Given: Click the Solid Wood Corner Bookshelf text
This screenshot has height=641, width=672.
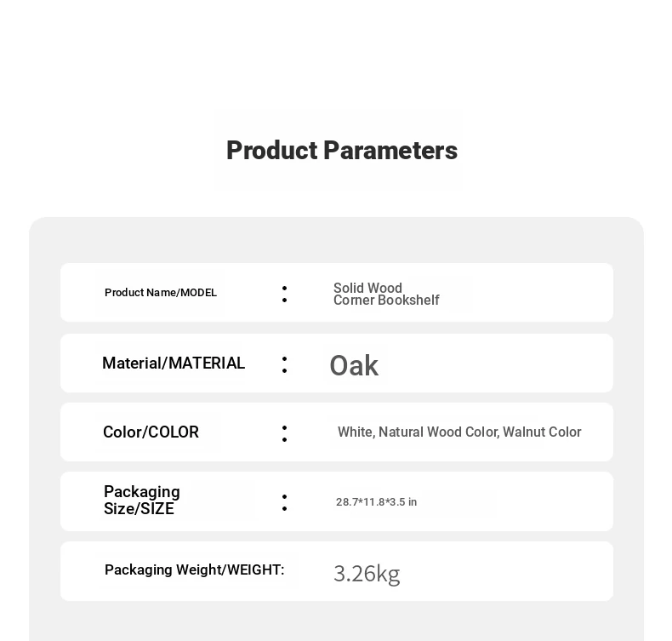Looking at the screenshot, I should click(x=386, y=294).
